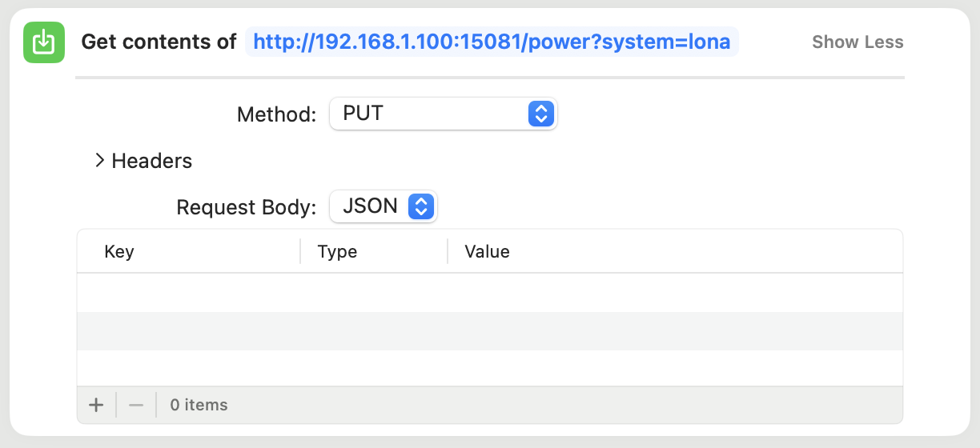
Task: Click divider between Key and Type columns
Action: click(x=300, y=251)
